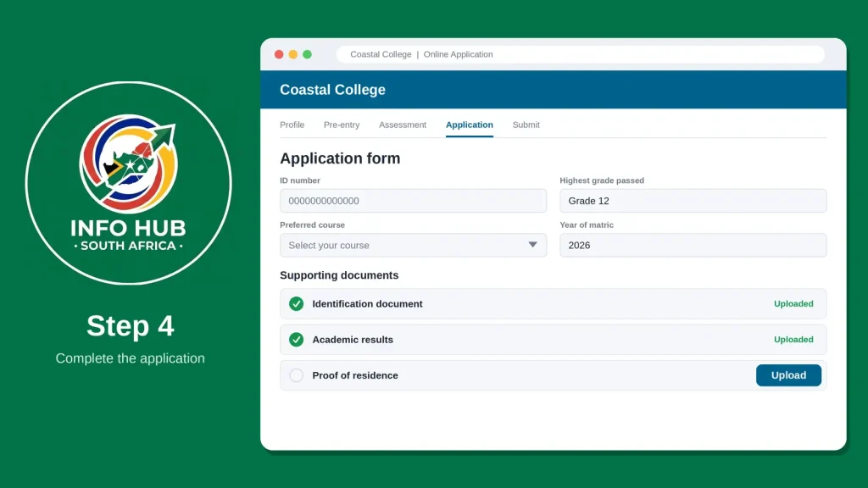Click the Upload button for Proof of residence
The width and height of the screenshot is (868, 488).
tap(788, 375)
